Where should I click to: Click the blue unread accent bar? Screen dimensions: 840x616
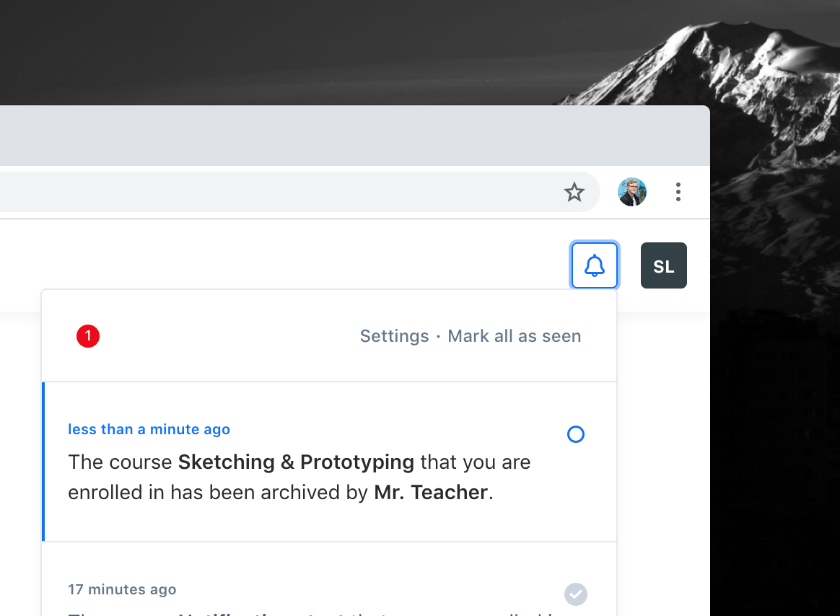point(44,462)
